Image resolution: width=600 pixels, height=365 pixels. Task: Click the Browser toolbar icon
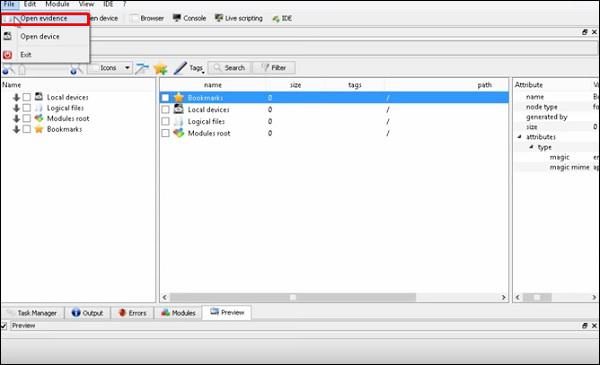134,18
